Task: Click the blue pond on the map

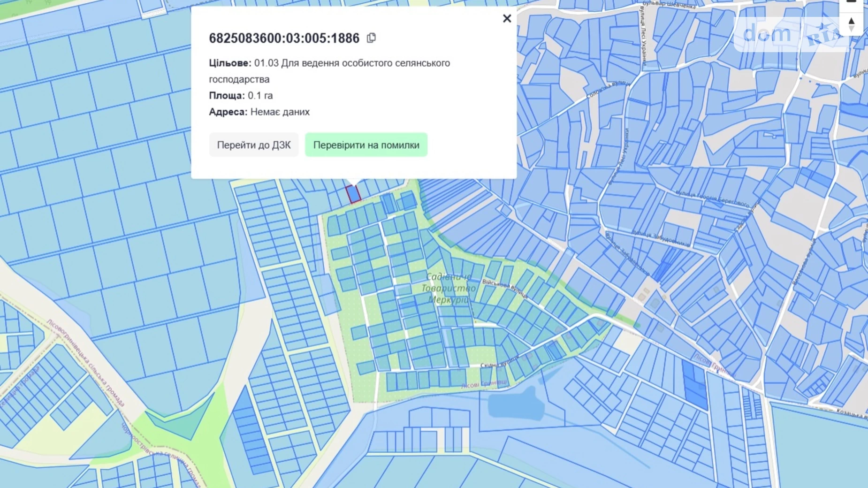Action: click(x=516, y=404)
